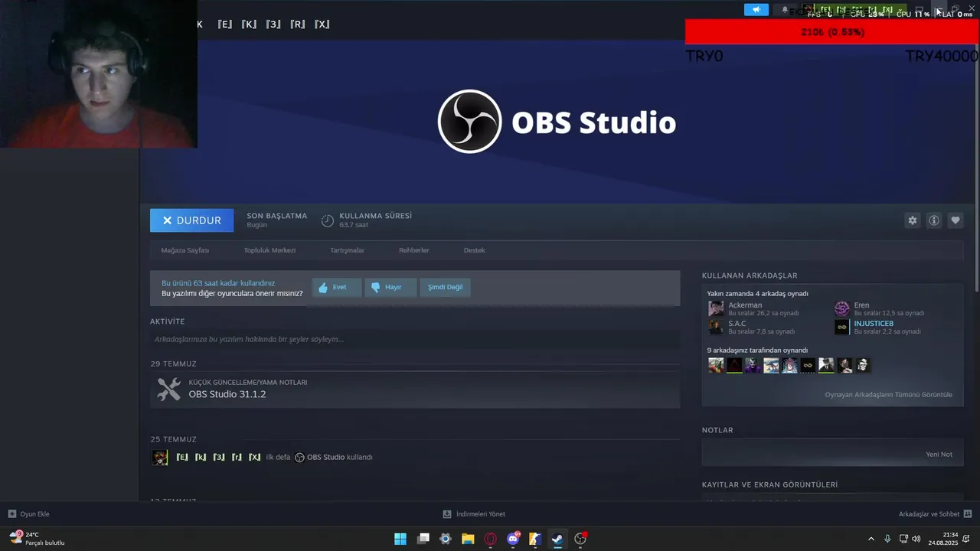Click Ackerman's friend name
This screenshot has height=551, width=980.
[x=745, y=305]
